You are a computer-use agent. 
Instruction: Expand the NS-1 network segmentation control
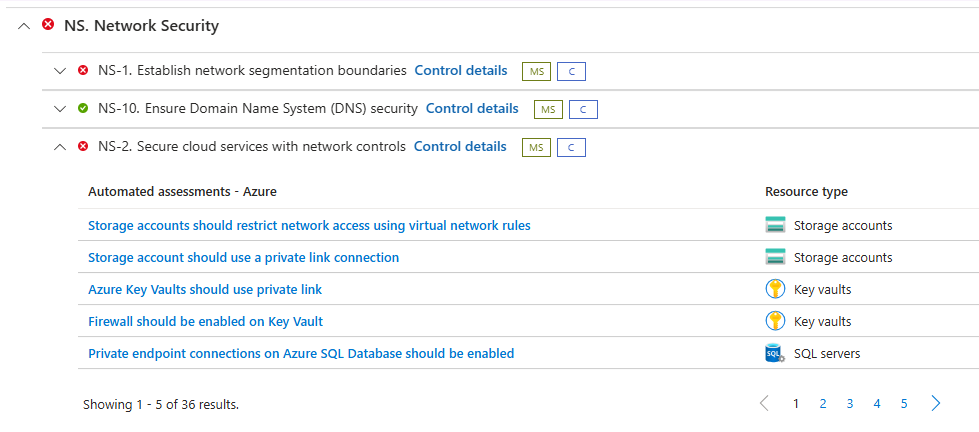coord(59,71)
